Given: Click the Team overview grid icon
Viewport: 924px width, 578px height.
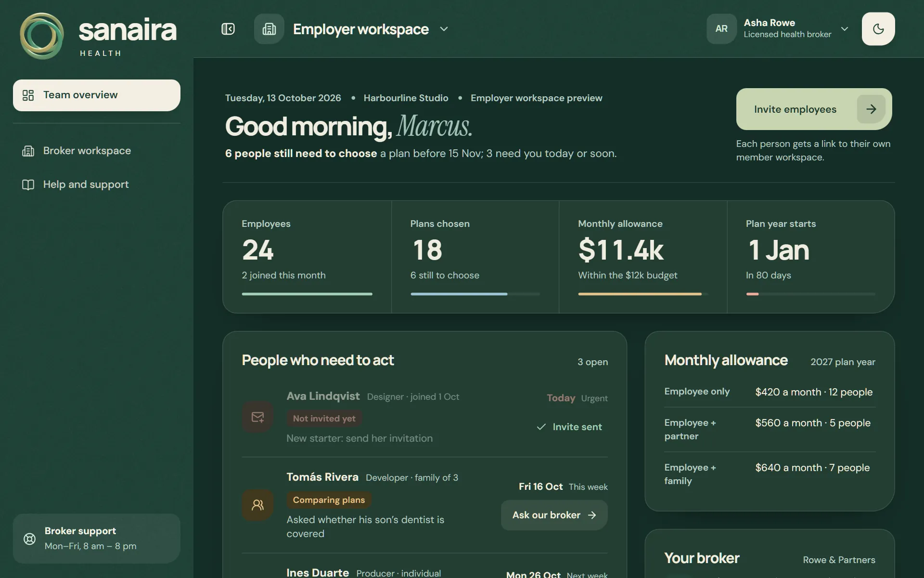Looking at the screenshot, I should click(28, 95).
